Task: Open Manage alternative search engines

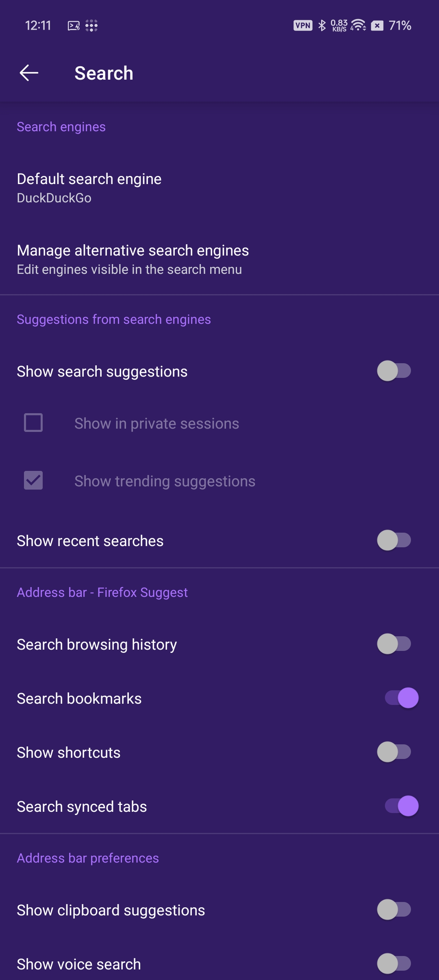Action: [133, 259]
